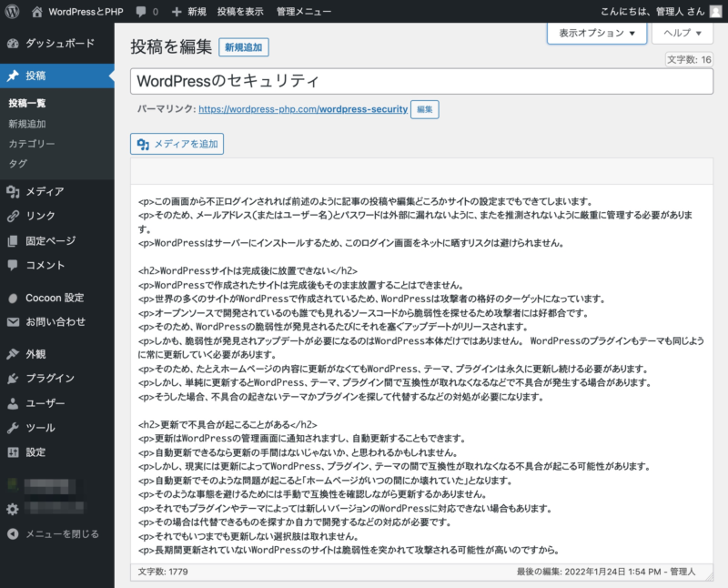Click the post title field WordPressのセキュリティ
728x588 pixels.
click(421, 81)
